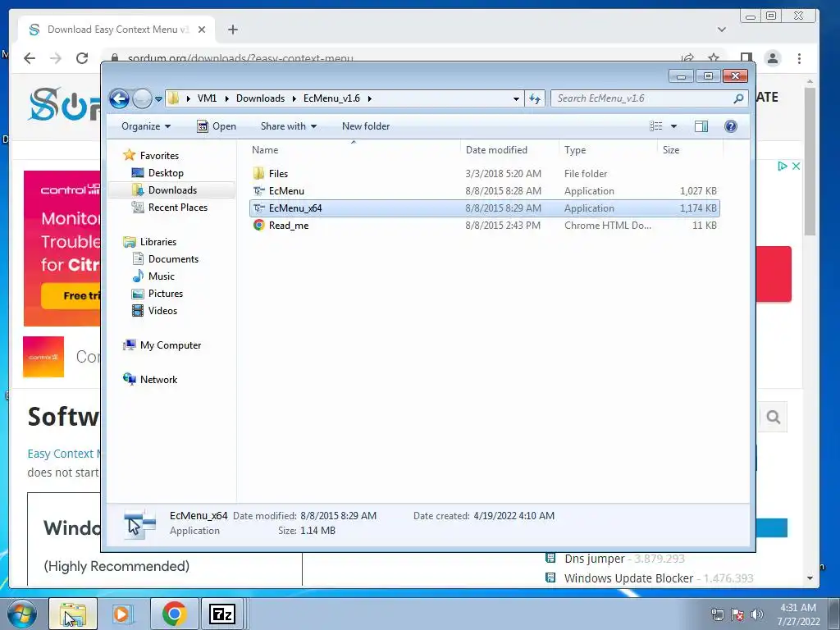
Task: Open the Organize menu
Action: coord(146,126)
